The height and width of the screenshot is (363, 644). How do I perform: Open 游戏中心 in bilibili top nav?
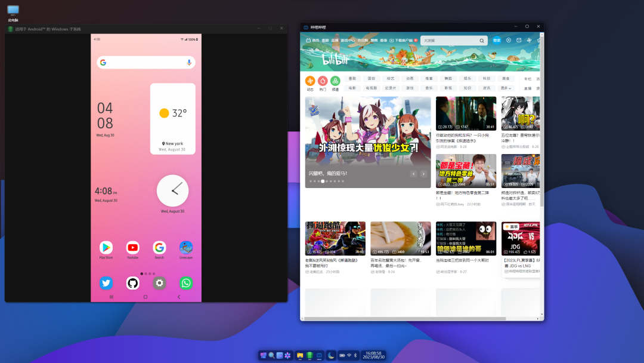coord(348,40)
